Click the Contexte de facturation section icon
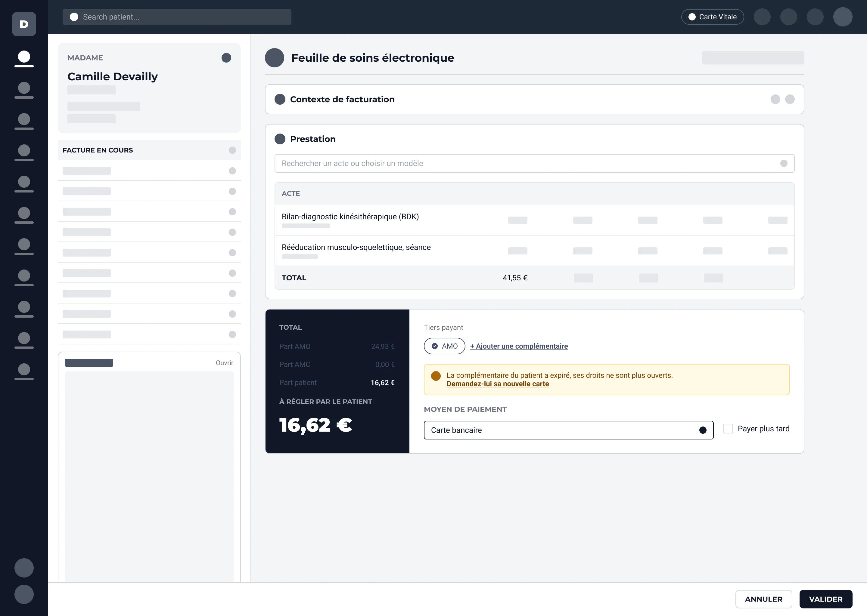Image resolution: width=867 pixels, height=616 pixels. [x=280, y=99]
